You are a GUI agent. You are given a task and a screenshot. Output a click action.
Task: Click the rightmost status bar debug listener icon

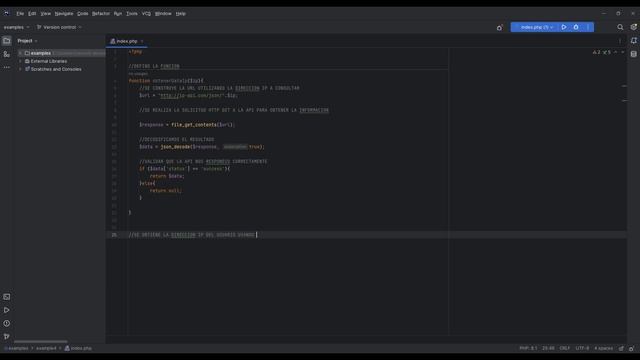[631, 348]
